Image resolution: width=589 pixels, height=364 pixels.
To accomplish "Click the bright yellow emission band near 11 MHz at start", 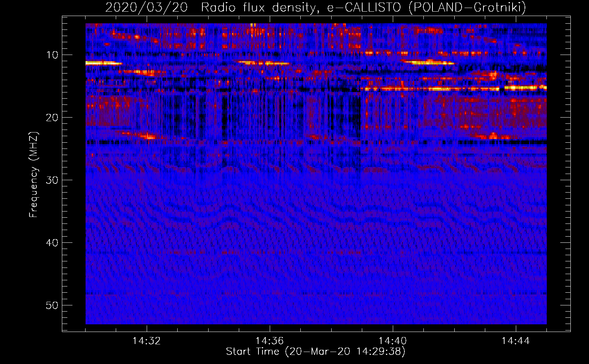I will tap(103, 63).
